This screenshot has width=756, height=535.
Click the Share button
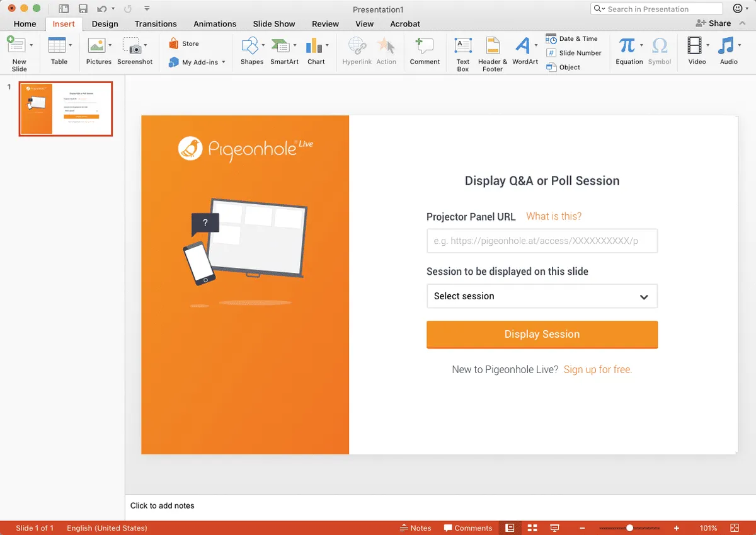click(713, 23)
